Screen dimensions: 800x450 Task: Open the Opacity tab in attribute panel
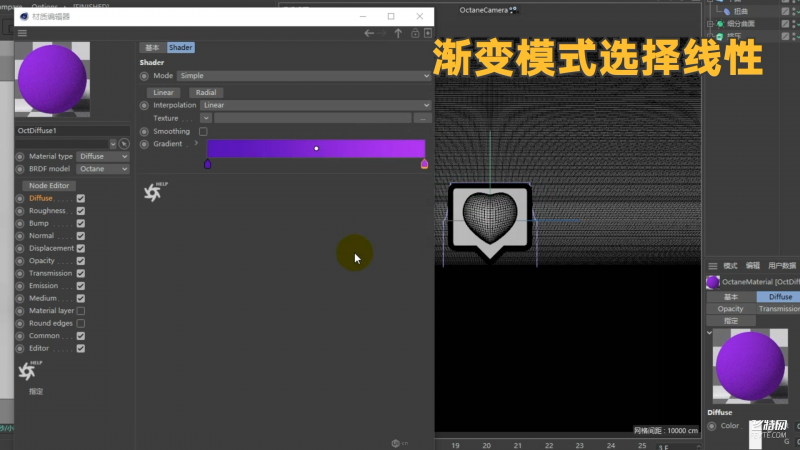(x=730, y=309)
